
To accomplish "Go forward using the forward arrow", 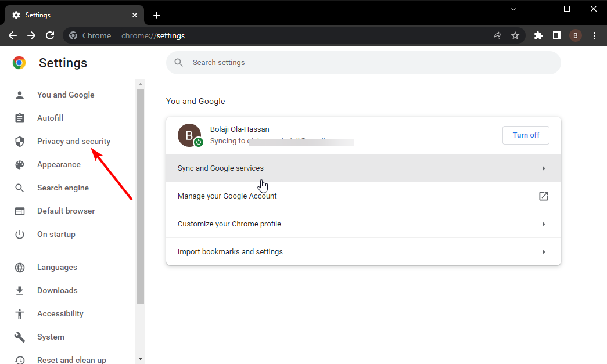I will pos(31,35).
